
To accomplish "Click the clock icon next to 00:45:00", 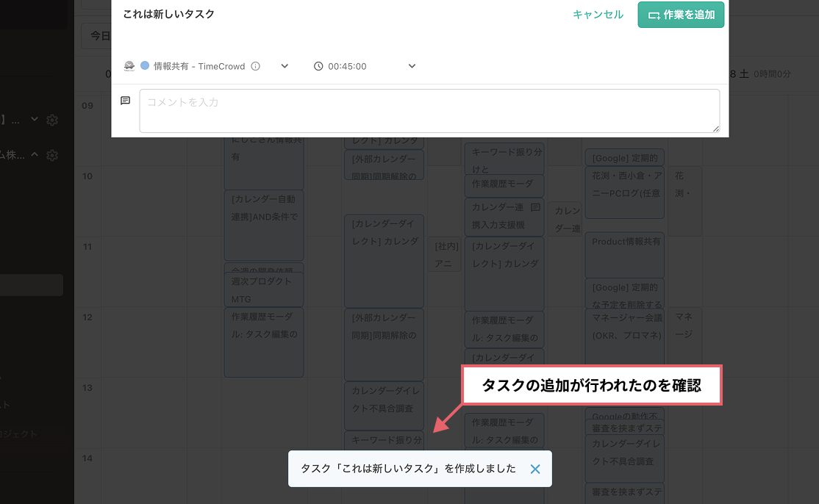I will tap(318, 65).
